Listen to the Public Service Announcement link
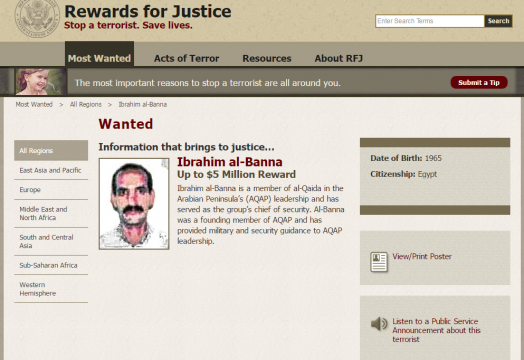The image size is (524, 360). click(x=436, y=330)
